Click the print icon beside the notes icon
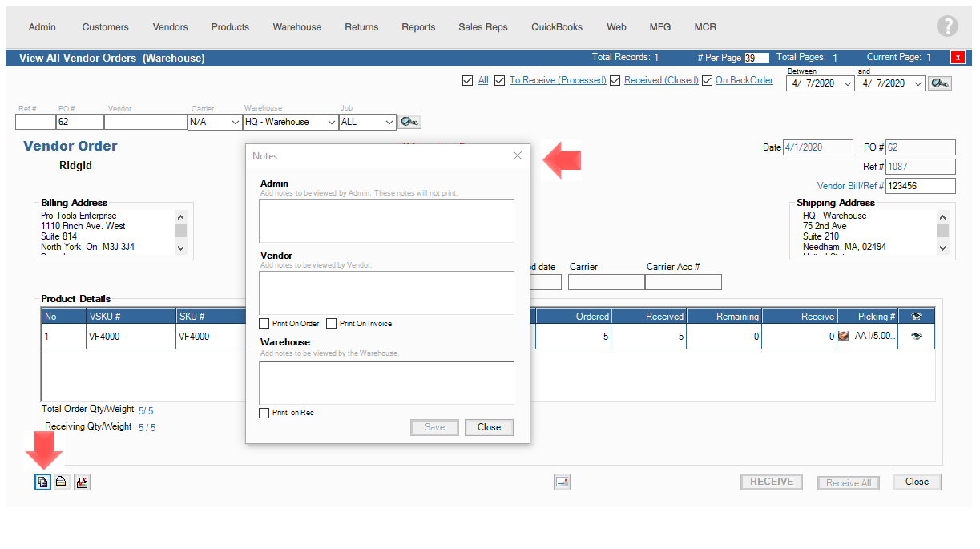This screenshot has width=980, height=549. 62,482
